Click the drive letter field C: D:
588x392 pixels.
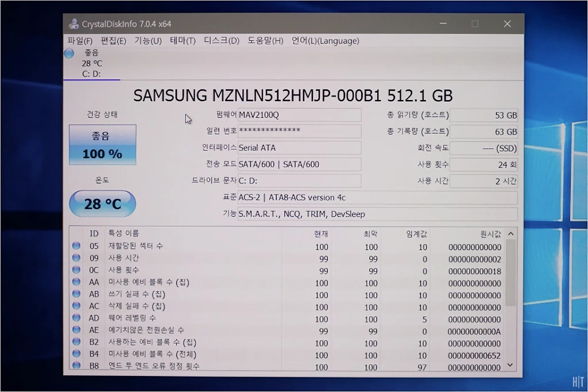(299, 180)
